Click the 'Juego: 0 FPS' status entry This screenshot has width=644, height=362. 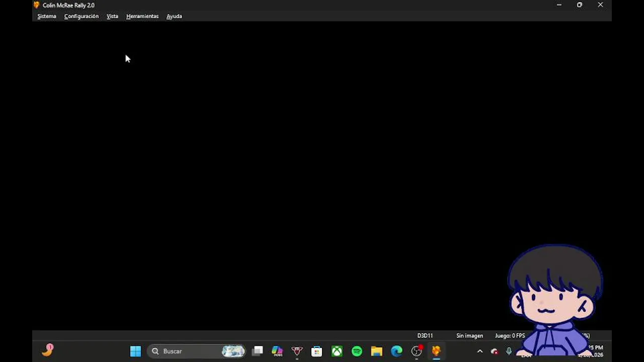[x=510, y=336]
